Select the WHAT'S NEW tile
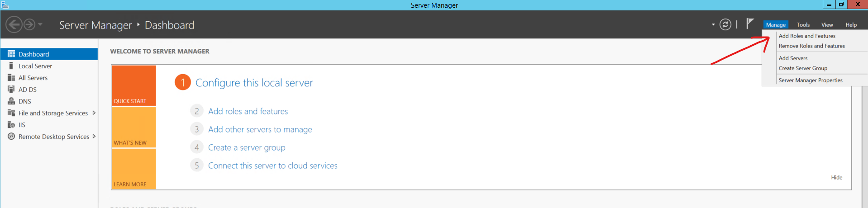The width and height of the screenshot is (868, 208). (134, 128)
